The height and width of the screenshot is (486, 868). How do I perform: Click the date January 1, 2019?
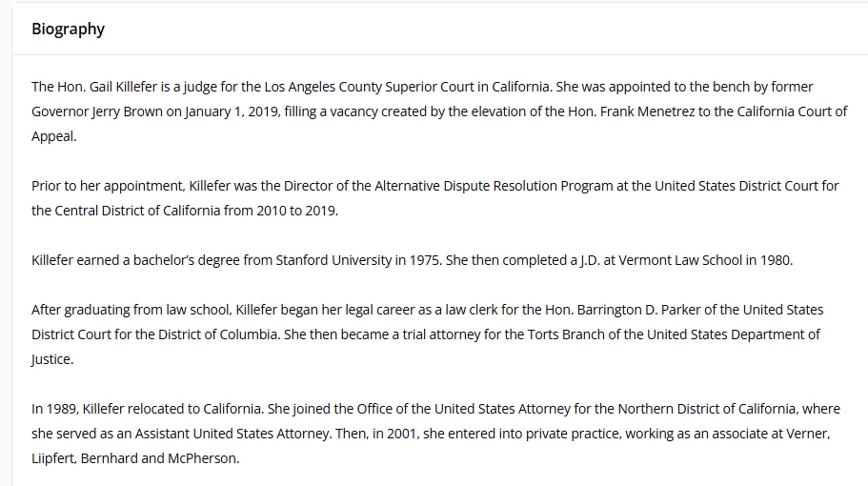(x=232, y=111)
